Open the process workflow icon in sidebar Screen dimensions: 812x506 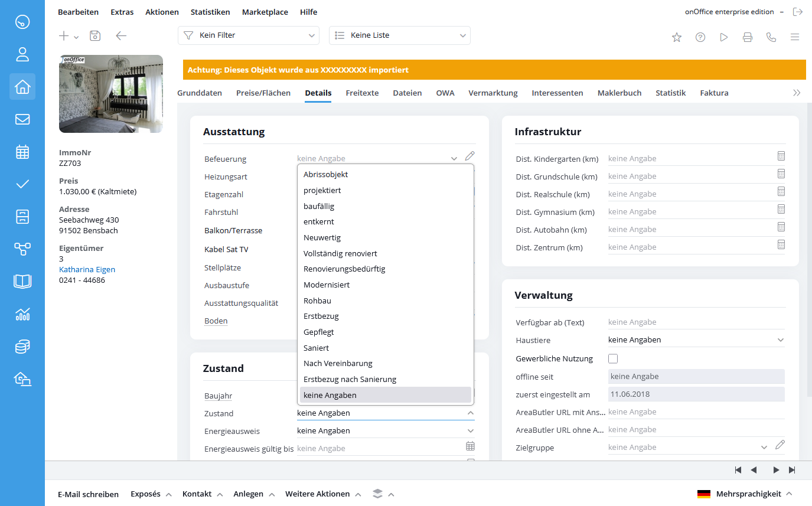(x=22, y=249)
